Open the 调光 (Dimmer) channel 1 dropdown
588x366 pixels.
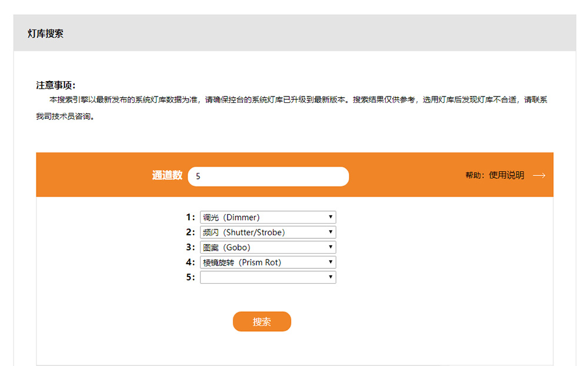pyautogui.click(x=268, y=217)
